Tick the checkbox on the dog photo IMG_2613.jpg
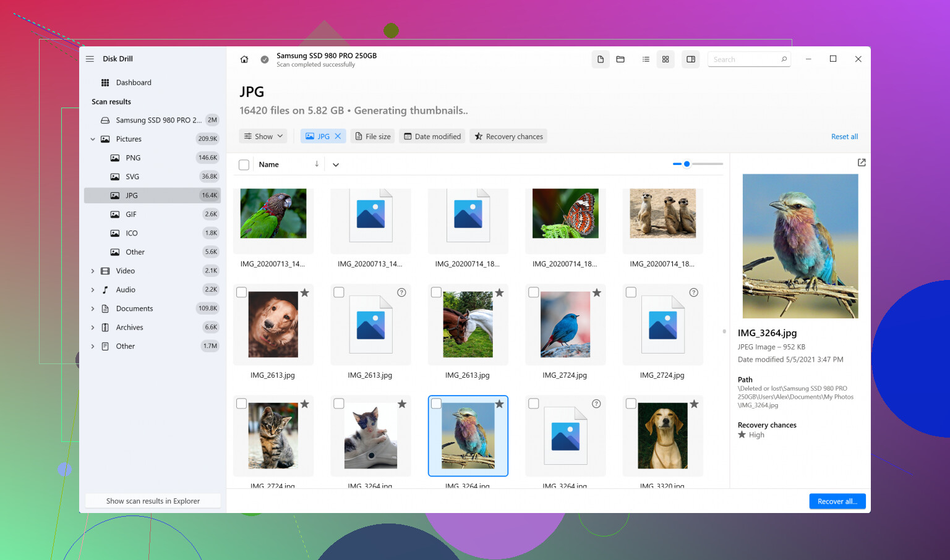 pos(242,292)
